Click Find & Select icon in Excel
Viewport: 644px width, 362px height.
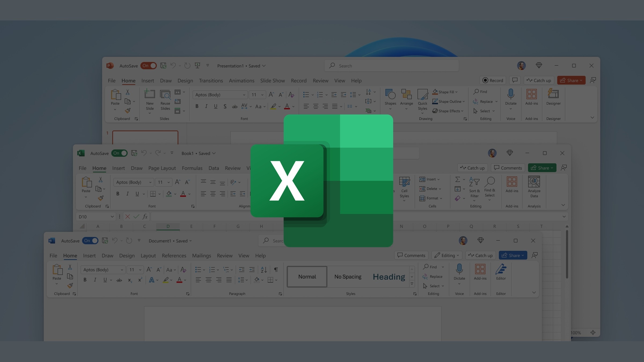click(490, 182)
